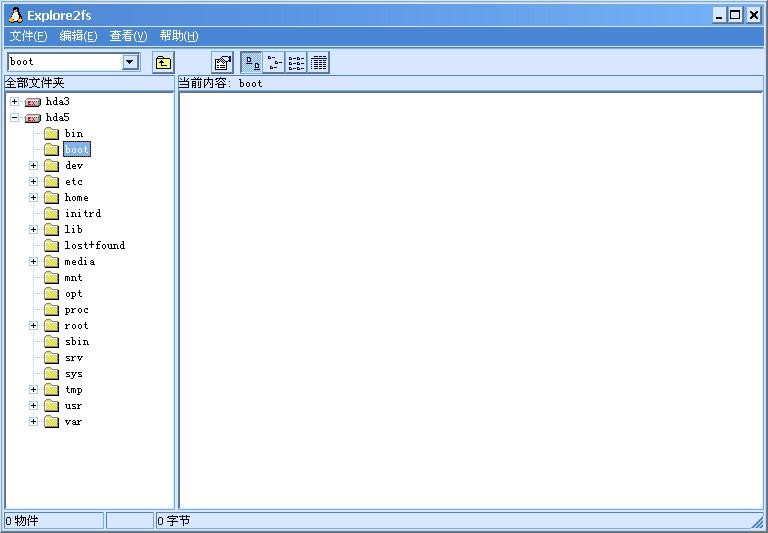Click the root folder icon

coord(51,325)
